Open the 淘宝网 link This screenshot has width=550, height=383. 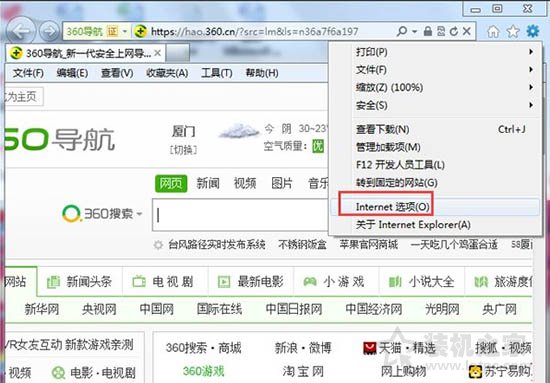pos(303,371)
